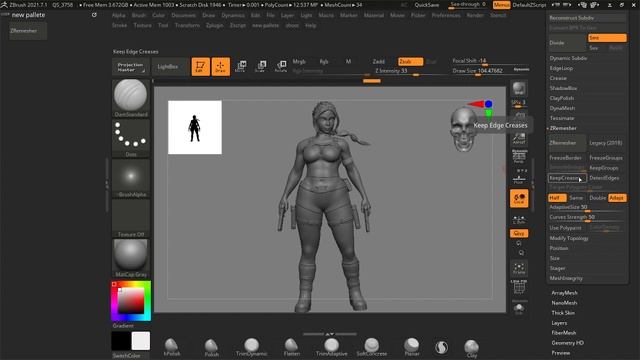
Task: Toggle the Half target polygon option
Action: (557, 198)
